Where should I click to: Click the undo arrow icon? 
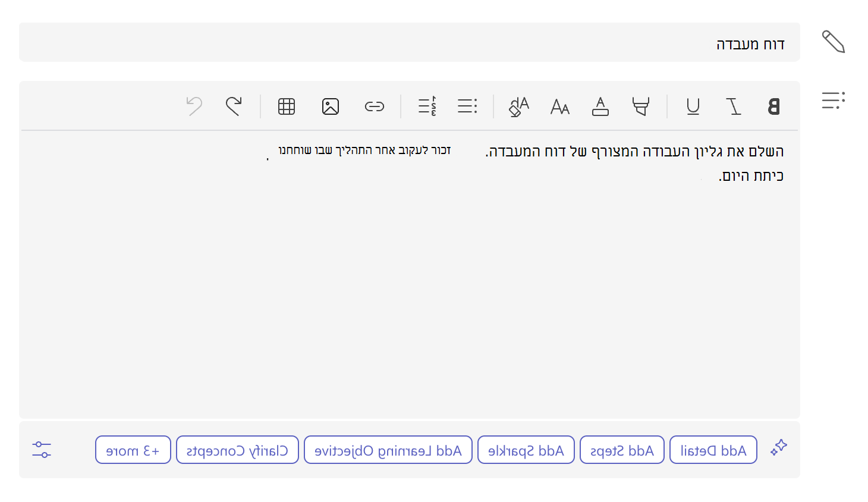(194, 106)
